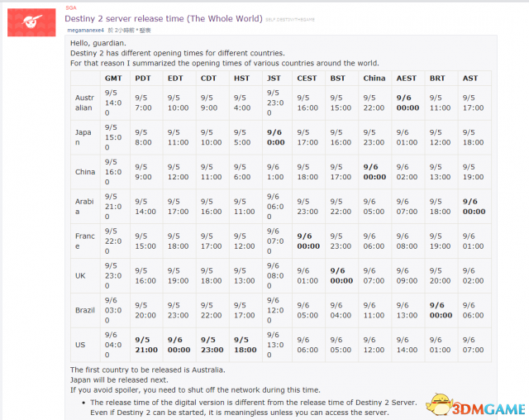Click the bold 9/5 18:00 cell in US row

tap(245, 345)
